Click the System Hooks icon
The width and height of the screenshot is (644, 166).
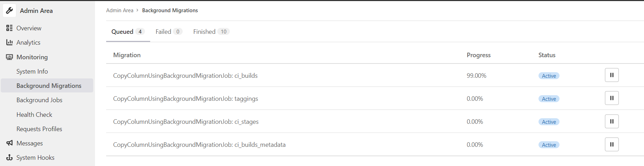9,157
